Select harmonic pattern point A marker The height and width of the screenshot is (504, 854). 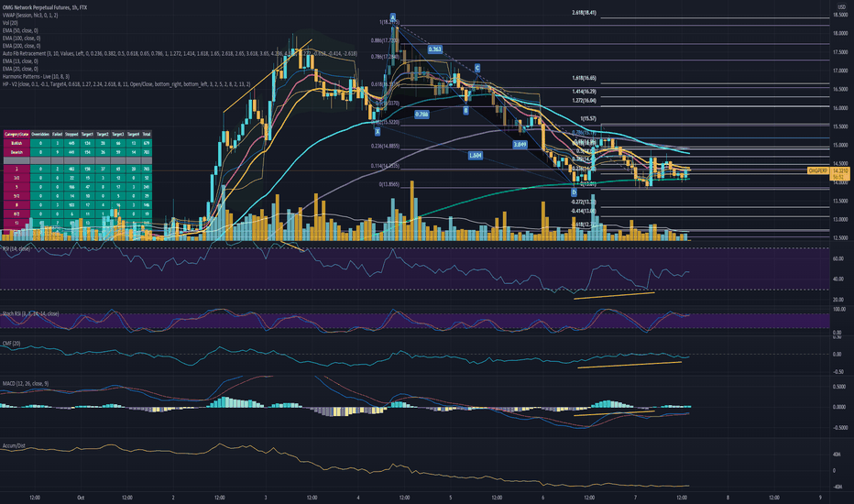[392, 17]
